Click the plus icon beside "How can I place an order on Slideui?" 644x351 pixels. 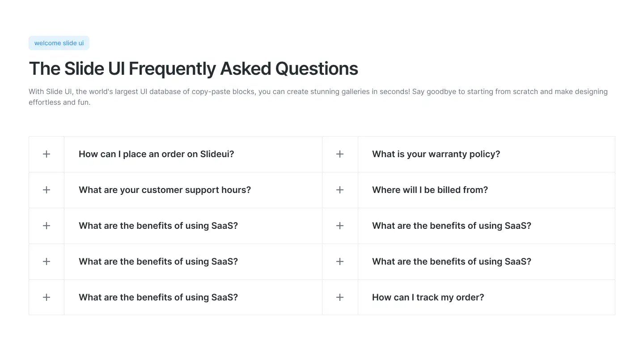(x=47, y=154)
